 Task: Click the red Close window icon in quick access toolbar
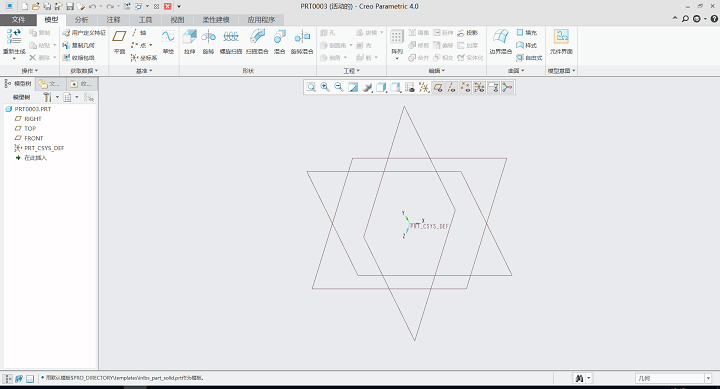(168, 6)
